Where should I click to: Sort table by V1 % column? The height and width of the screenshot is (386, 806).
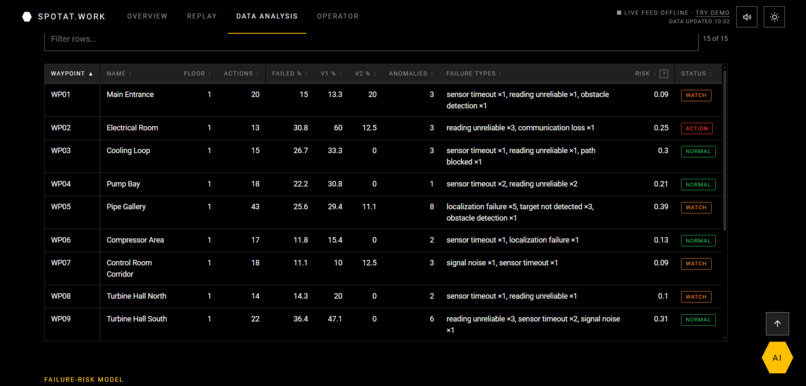tap(331, 74)
